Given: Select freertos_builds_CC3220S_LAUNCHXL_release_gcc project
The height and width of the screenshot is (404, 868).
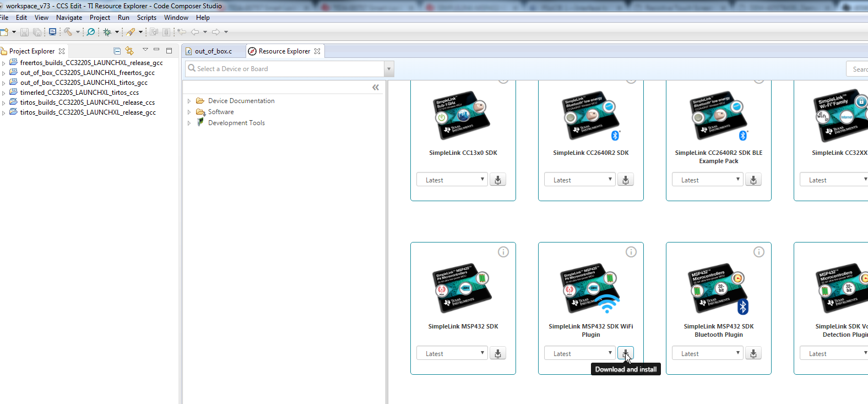Looking at the screenshot, I should coord(91,63).
